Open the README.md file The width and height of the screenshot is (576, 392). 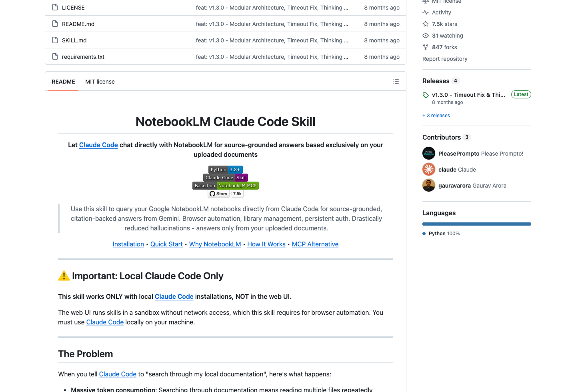(x=78, y=24)
